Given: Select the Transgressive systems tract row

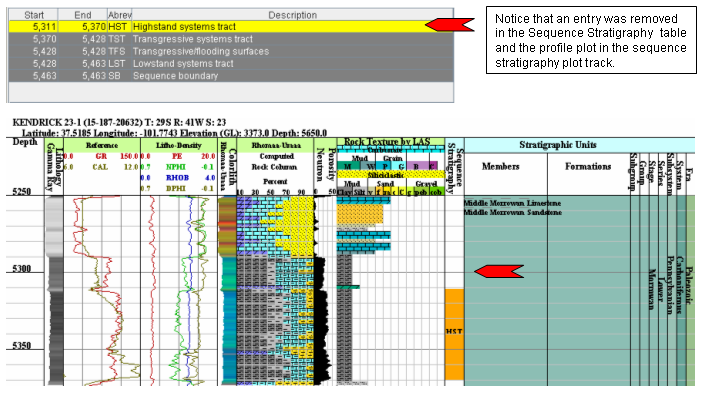Looking at the screenshot, I should tap(231, 39).
